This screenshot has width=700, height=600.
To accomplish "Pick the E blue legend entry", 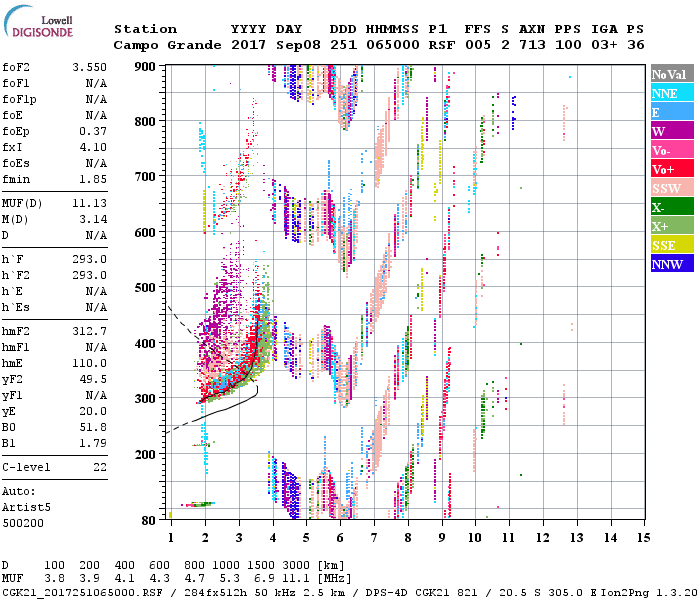I will coord(672,112).
